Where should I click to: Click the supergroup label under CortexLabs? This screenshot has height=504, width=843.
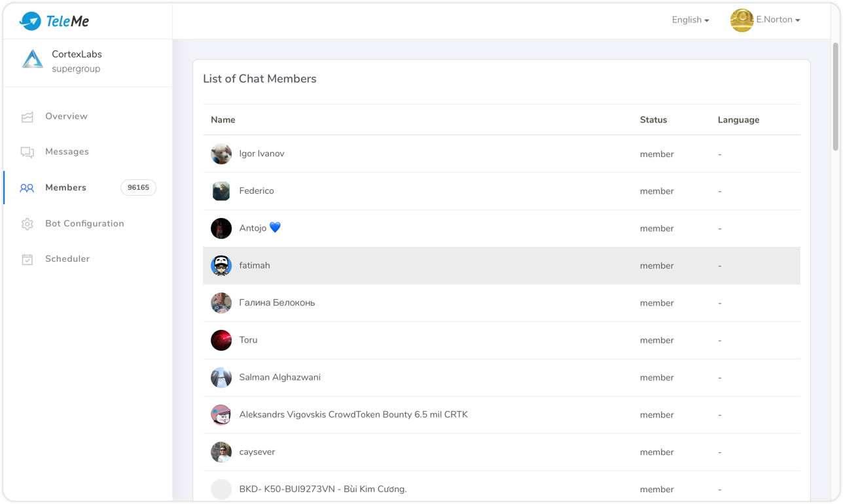point(76,69)
